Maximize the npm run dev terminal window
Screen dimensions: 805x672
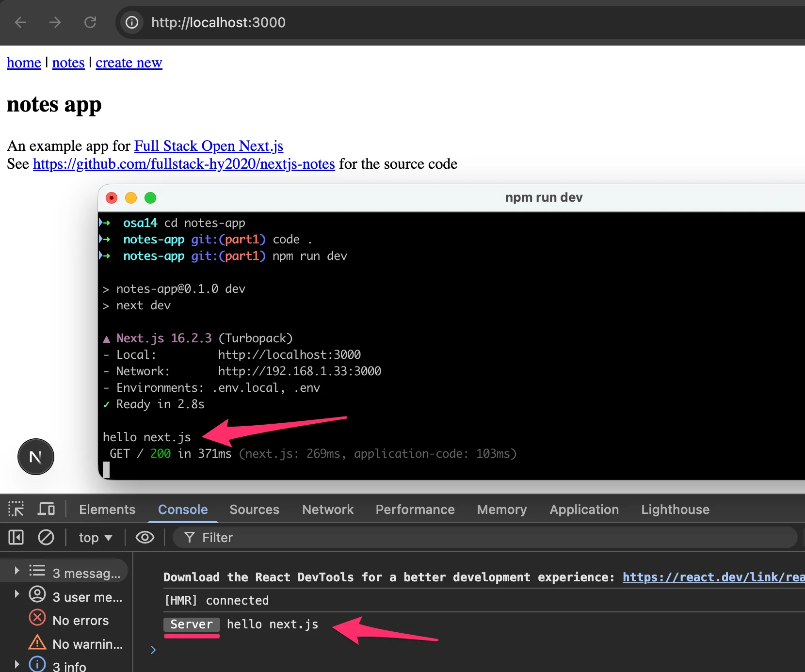click(x=150, y=198)
